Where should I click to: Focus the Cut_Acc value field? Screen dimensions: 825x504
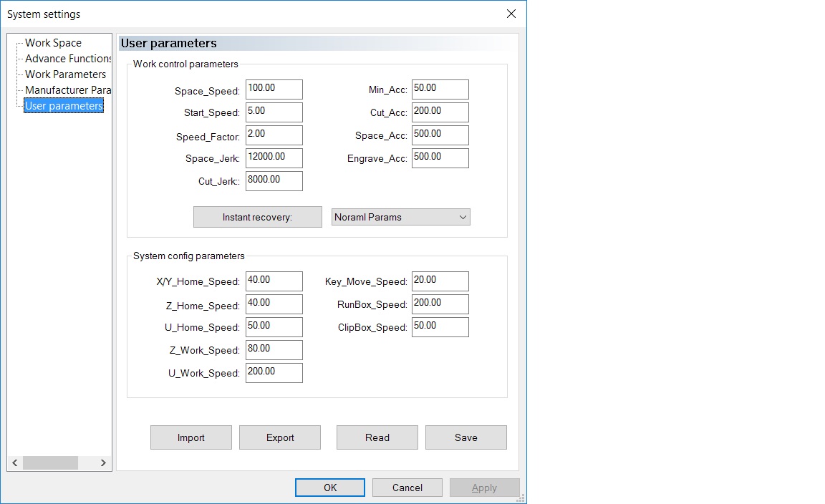[440, 112]
